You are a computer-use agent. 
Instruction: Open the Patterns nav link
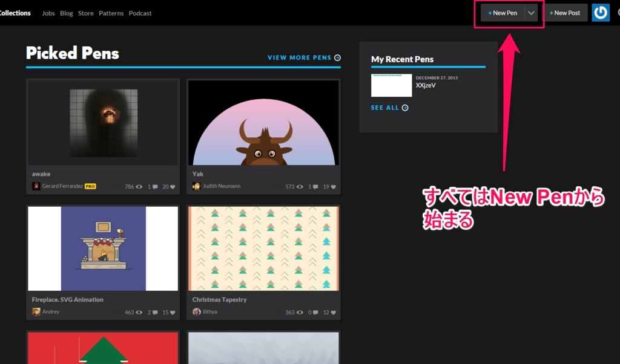111,13
